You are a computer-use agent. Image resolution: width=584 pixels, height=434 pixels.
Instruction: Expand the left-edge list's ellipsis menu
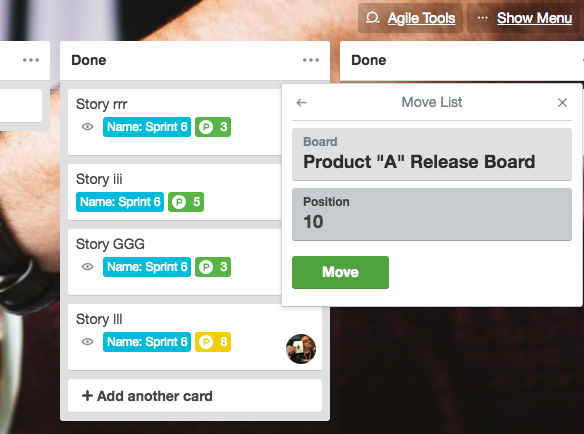tap(31, 60)
